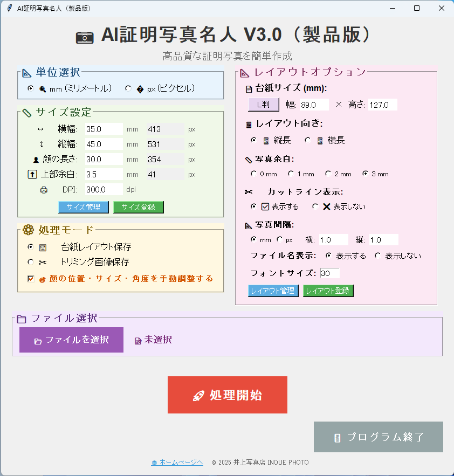Click the folder icon beside ファイル選択 heading

tap(22, 319)
